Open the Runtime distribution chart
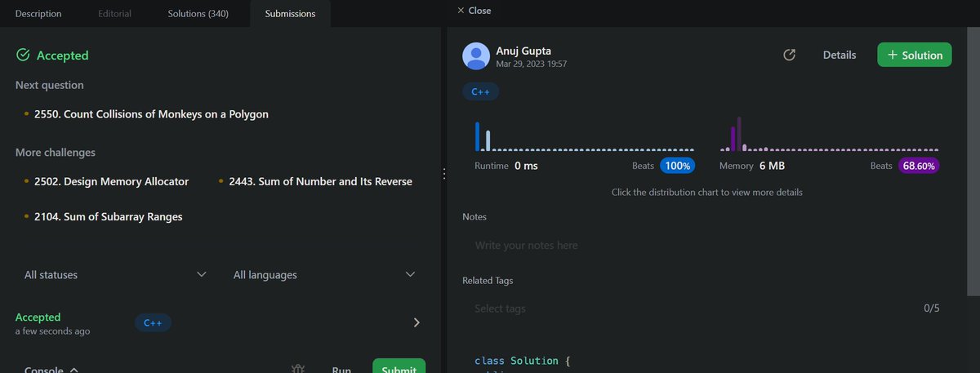The height and width of the screenshot is (373, 980). (585, 135)
